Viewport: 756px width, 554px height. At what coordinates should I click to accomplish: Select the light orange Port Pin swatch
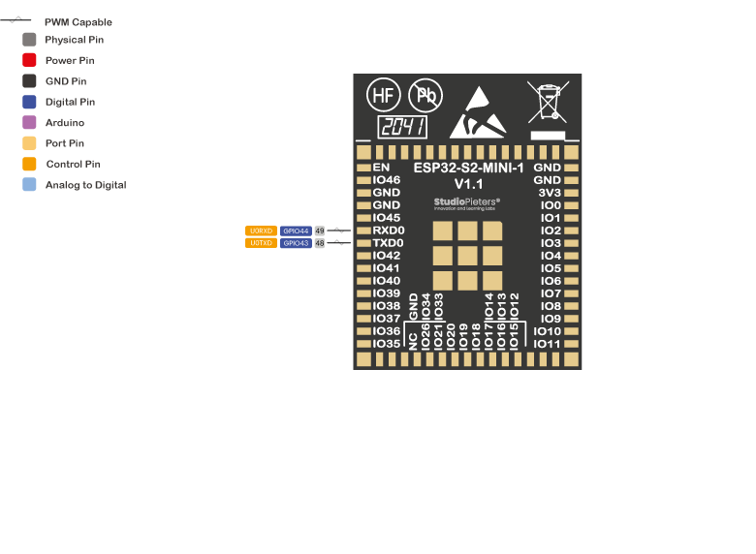pyautogui.click(x=29, y=143)
